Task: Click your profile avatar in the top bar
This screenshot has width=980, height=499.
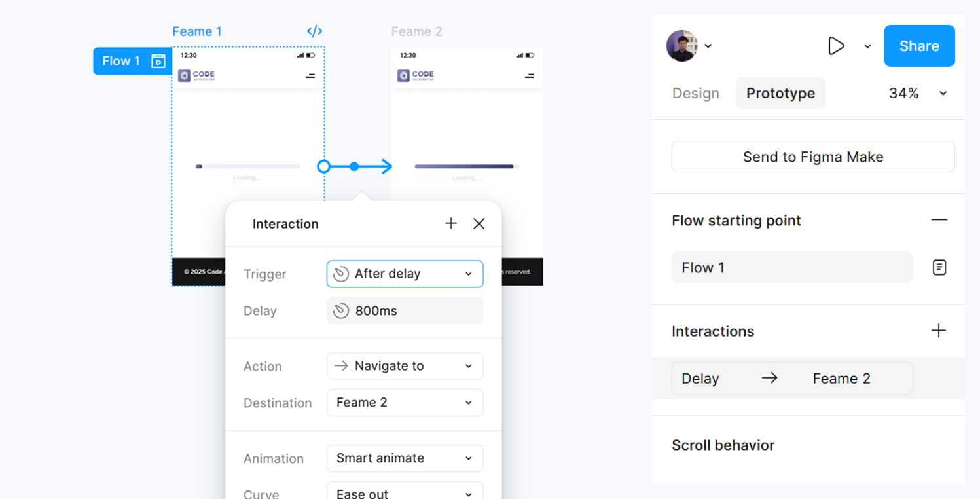Action: click(681, 46)
